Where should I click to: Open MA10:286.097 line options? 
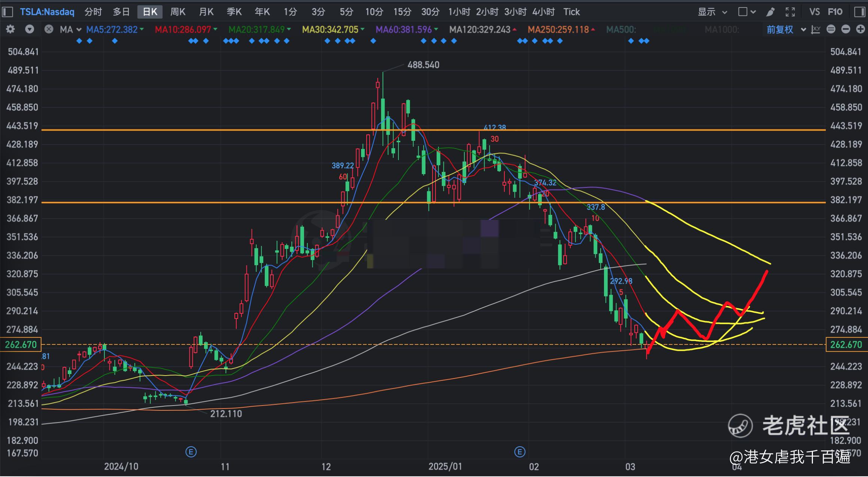click(186, 29)
